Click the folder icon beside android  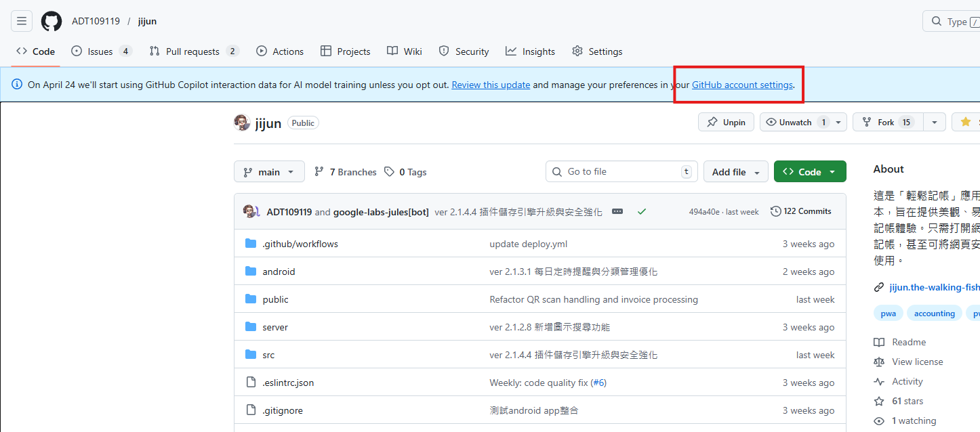coord(251,272)
